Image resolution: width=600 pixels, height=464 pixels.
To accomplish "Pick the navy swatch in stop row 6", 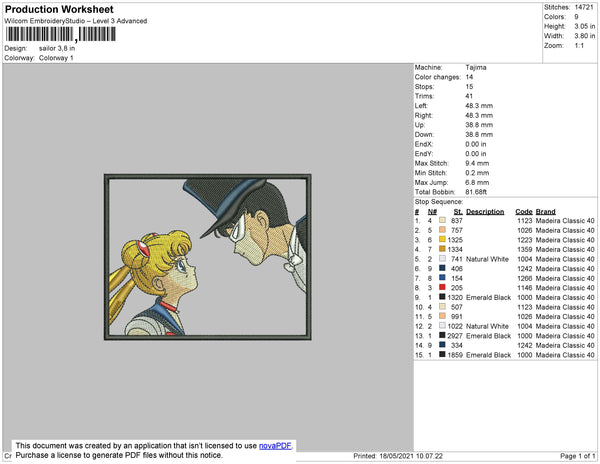I will click(x=442, y=268).
